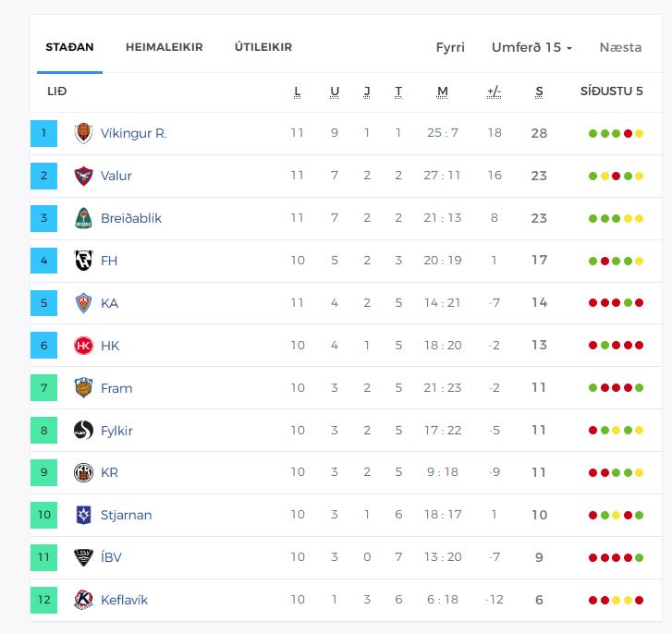Click the Breiðablik club crest
This screenshot has height=634, width=672.
pos(84,218)
